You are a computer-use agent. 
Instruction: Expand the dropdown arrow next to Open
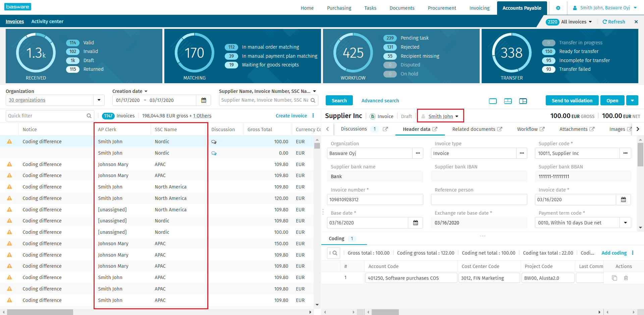632,101
